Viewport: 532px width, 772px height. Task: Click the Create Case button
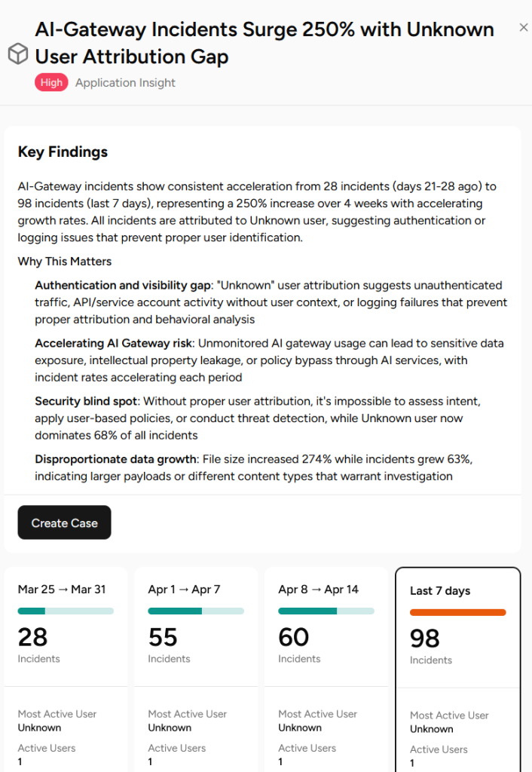(65, 522)
